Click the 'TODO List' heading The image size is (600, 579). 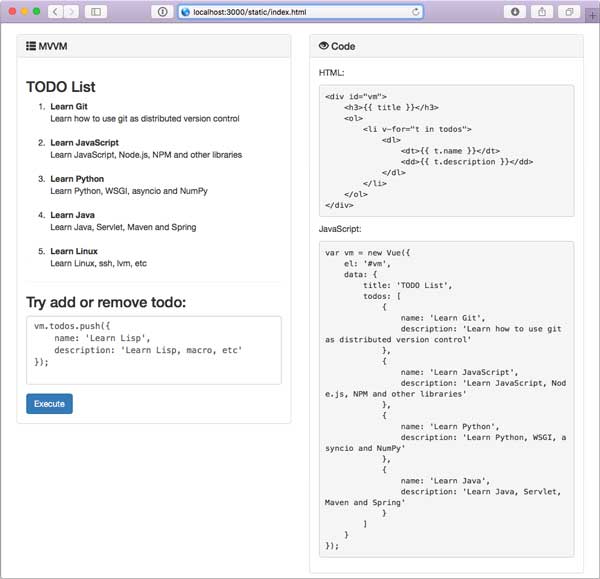tap(61, 87)
